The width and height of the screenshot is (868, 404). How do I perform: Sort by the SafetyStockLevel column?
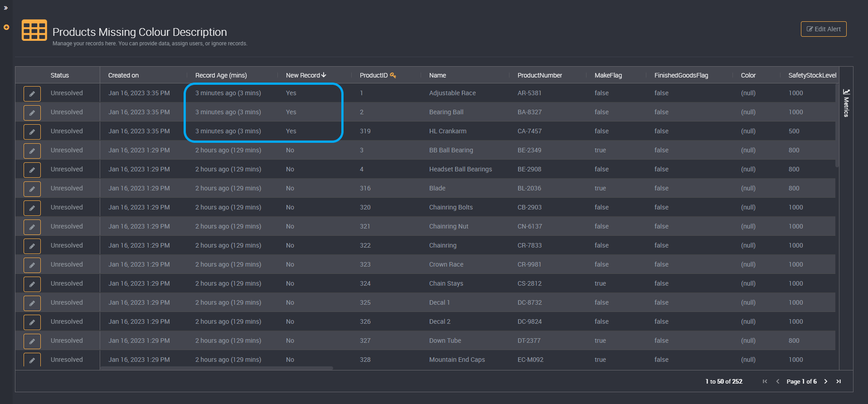pos(812,75)
